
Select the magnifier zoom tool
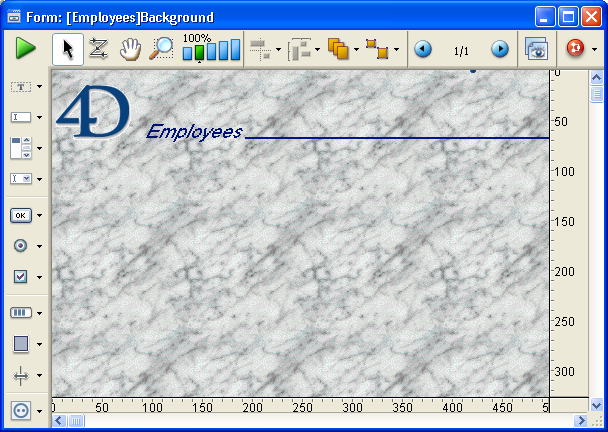coord(161,48)
